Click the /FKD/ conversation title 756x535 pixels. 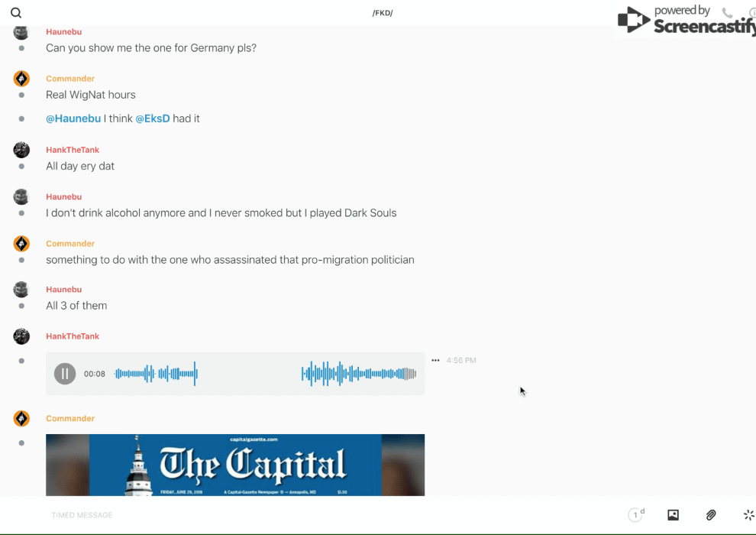click(383, 13)
